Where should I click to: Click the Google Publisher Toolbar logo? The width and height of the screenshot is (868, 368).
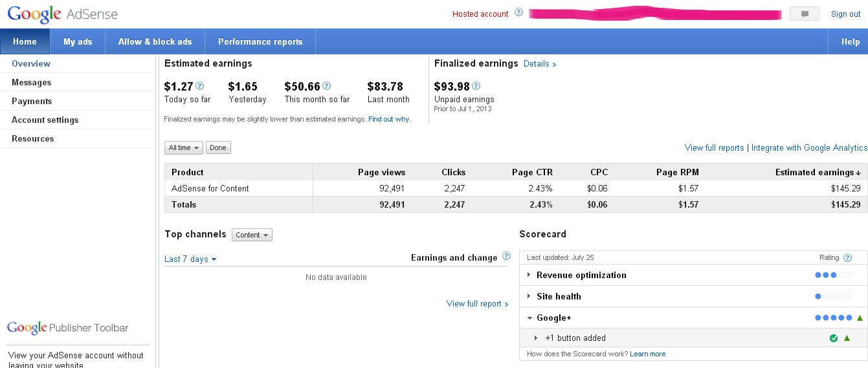pos(68,329)
